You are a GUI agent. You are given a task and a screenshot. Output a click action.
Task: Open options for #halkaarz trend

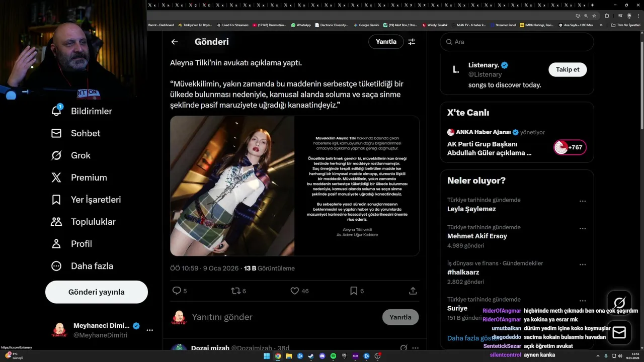coord(583,264)
